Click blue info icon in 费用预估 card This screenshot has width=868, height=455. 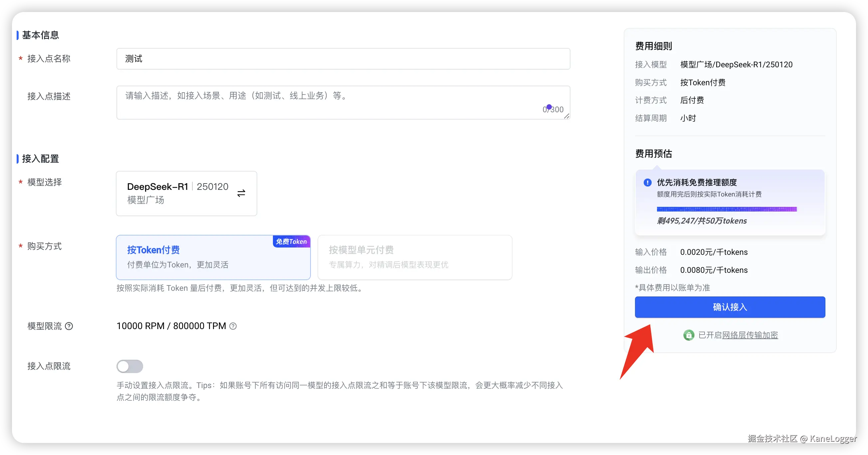pyautogui.click(x=647, y=183)
